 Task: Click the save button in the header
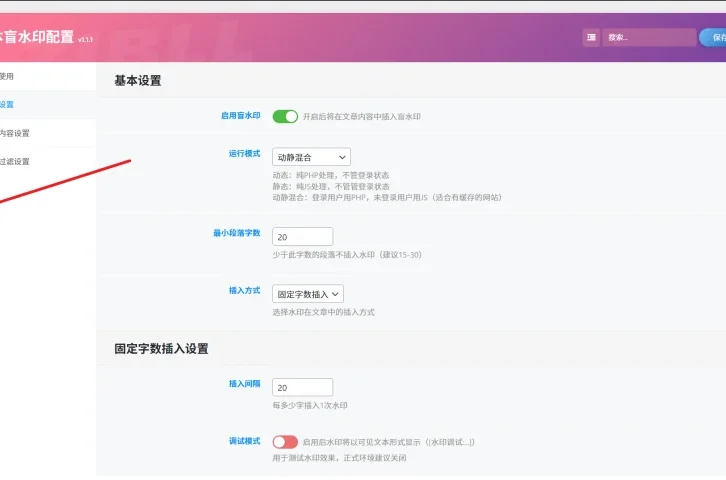(x=713, y=37)
